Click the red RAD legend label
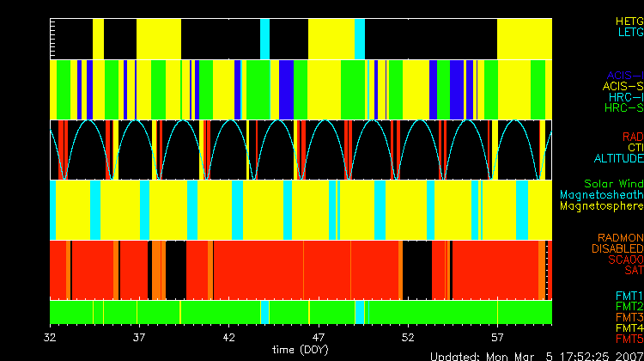 pos(631,137)
